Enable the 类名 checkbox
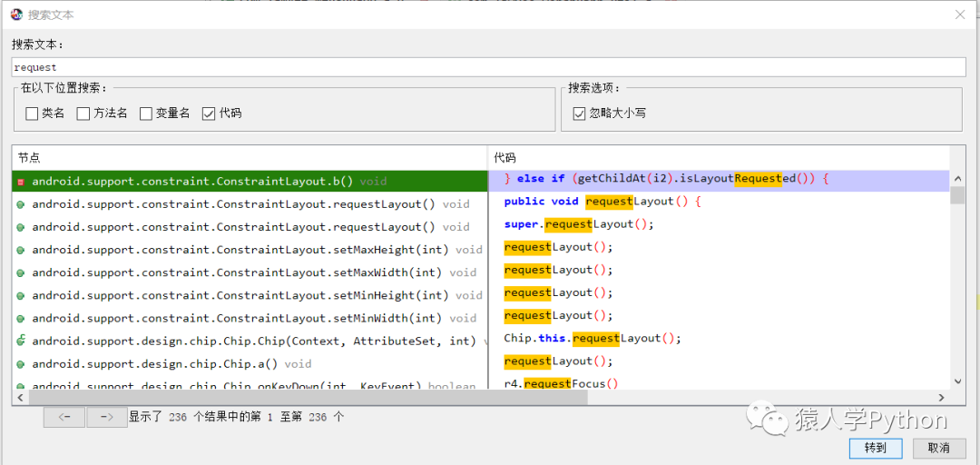This screenshot has height=465, width=980. (x=32, y=114)
